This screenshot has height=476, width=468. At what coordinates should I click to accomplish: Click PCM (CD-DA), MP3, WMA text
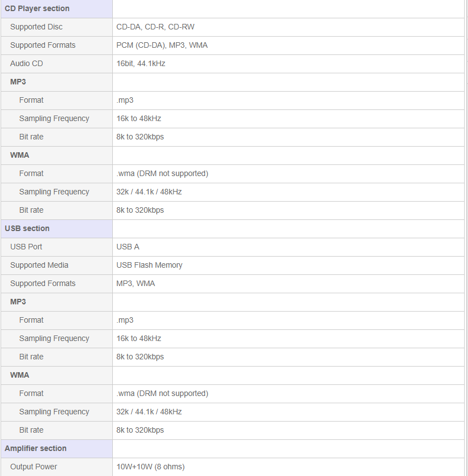point(162,45)
